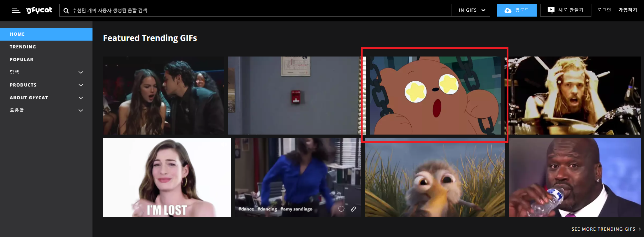Expand the ABOUT GFYCAT sidebar section
The image size is (644, 237).
46,98
